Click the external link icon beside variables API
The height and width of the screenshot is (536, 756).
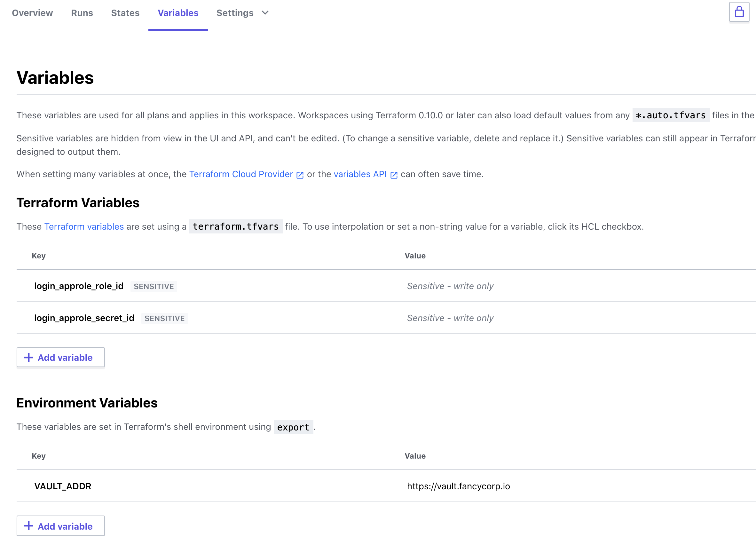coord(394,175)
